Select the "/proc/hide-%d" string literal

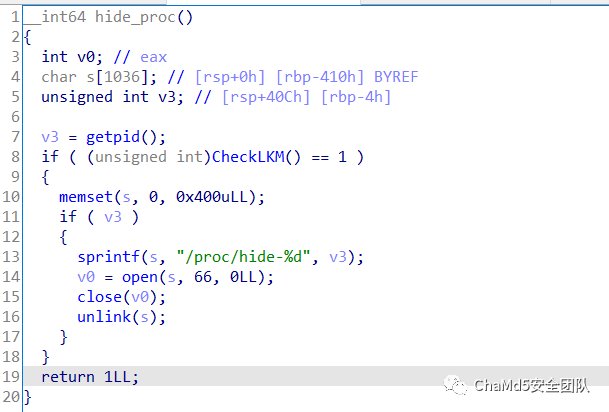[244, 257]
